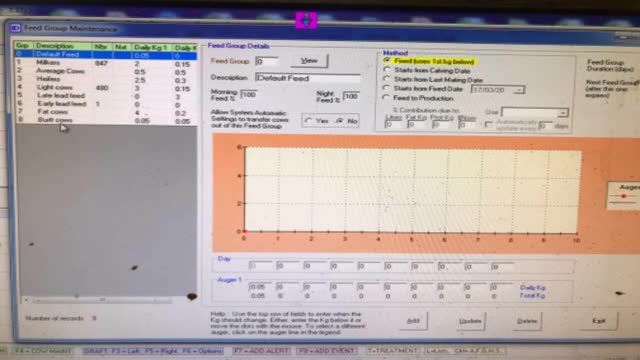Click the DRAFT F3/F5/F6 options status item

[152, 351]
